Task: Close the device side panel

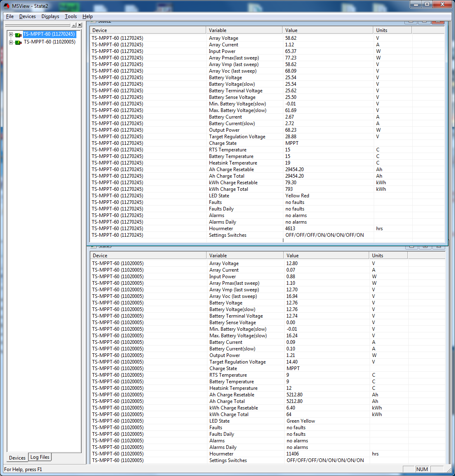Action: point(80,25)
